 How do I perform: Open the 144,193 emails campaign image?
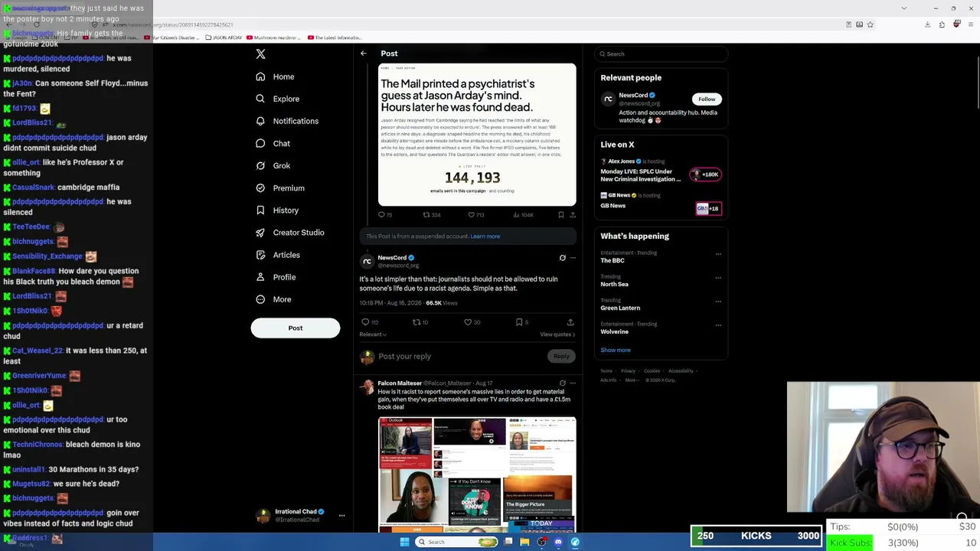click(x=477, y=135)
